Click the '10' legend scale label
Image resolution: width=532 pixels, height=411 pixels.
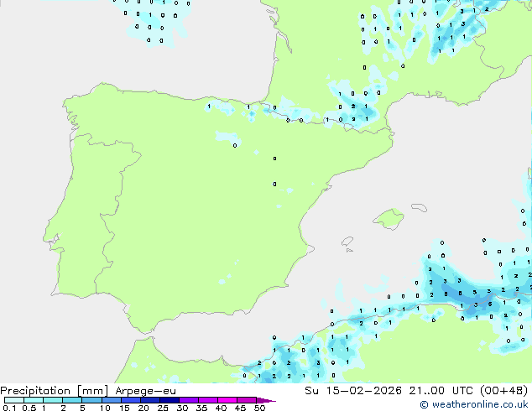point(105,408)
